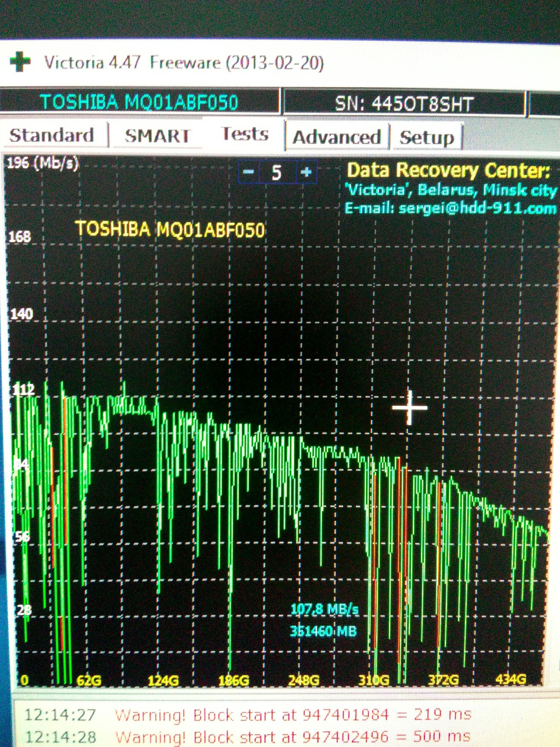Increase graph scale with plus button

pos(306,172)
